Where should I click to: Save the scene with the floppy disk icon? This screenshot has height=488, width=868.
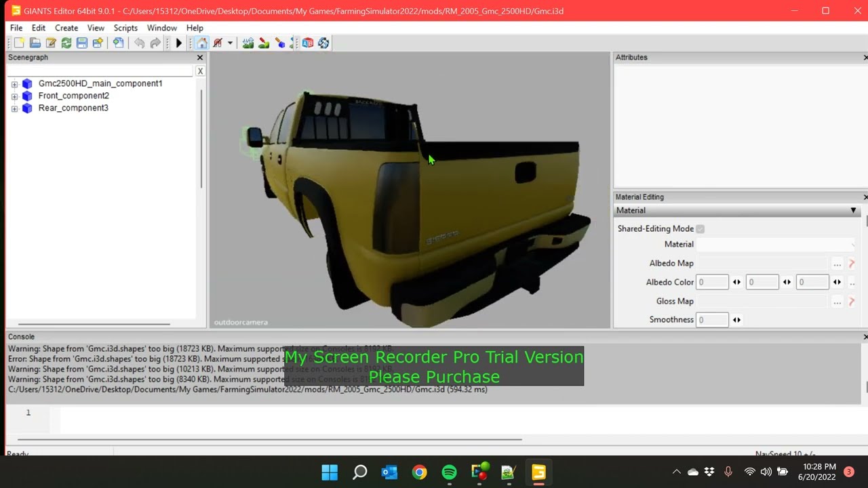(82, 43)
